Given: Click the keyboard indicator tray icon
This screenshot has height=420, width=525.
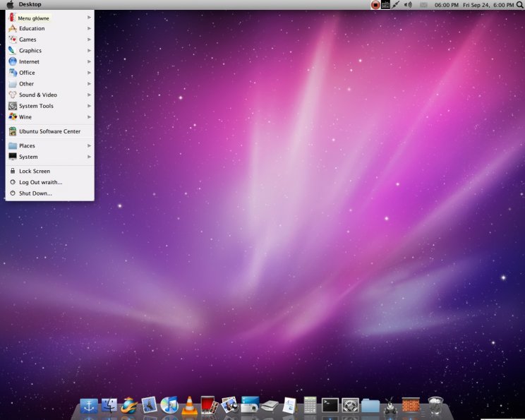Looking at the screenshot, I should pos(385,5).
